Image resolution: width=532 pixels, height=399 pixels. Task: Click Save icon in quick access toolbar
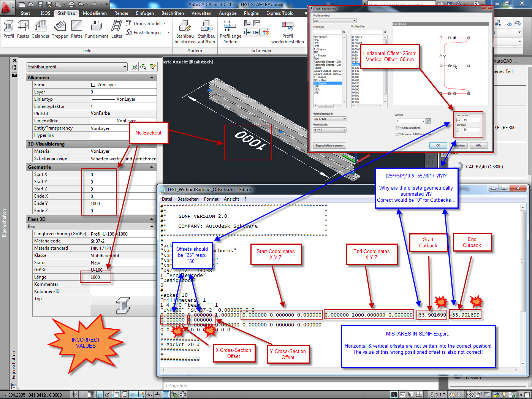pos(40,5)
